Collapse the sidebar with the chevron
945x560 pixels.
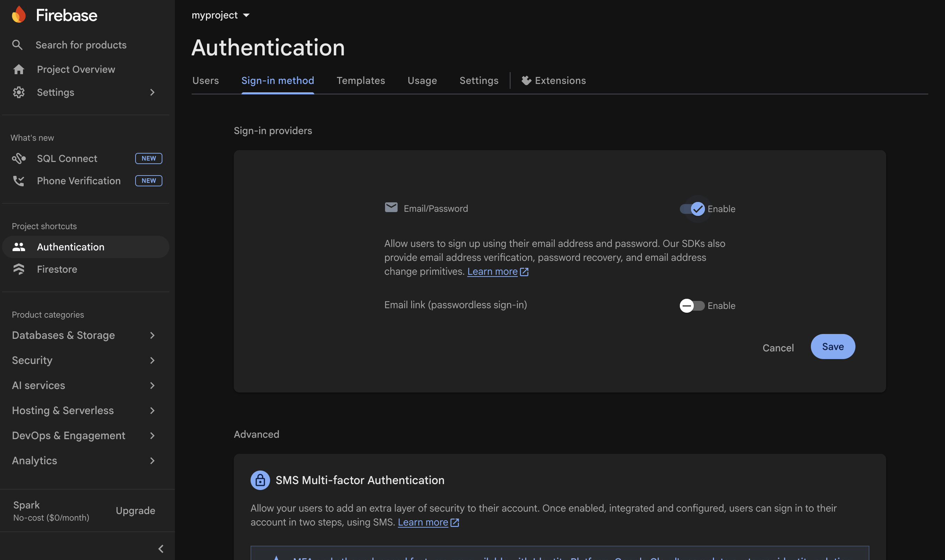pyautogui.click(x=161, y=549)
